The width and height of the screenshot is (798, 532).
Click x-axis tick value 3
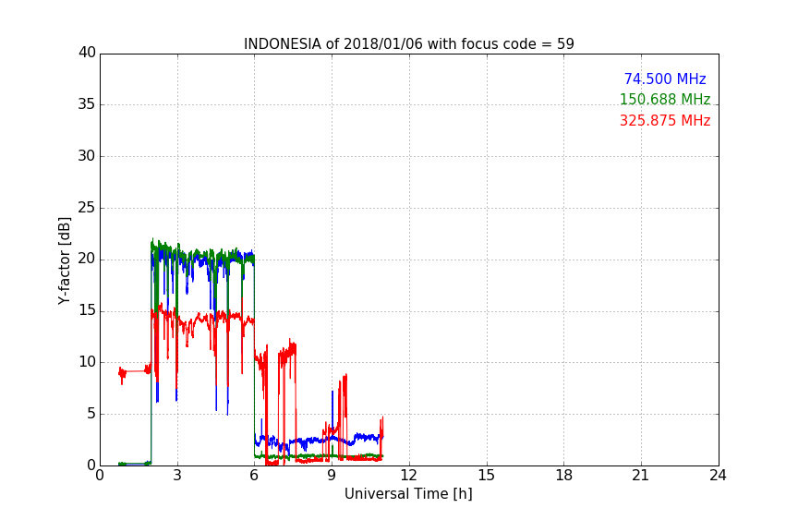177,476
